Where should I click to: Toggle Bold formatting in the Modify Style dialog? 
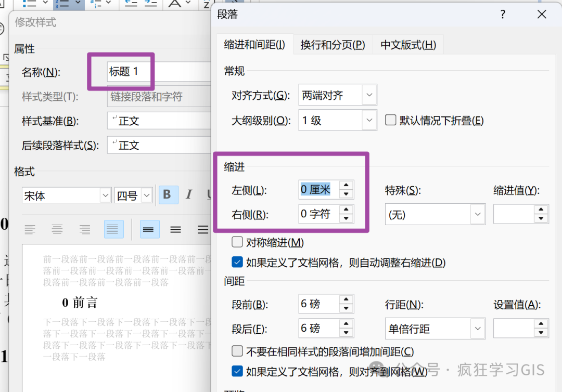168,194
